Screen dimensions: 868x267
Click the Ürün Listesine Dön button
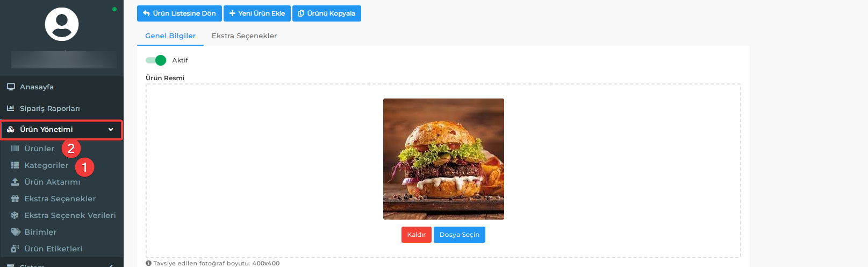pos(180,13)
